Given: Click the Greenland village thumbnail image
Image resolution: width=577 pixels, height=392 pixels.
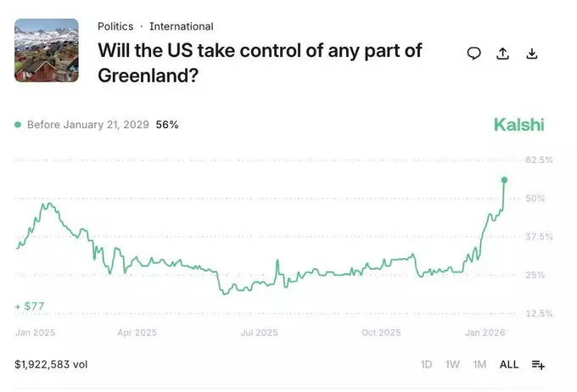Looking at the screenshot, I should 47,50.
